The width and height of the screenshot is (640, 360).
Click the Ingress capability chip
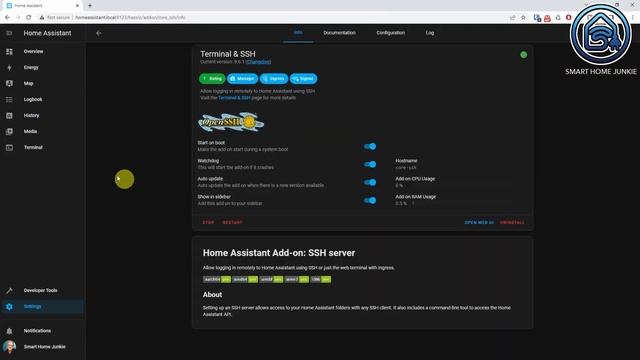(274, 78)
